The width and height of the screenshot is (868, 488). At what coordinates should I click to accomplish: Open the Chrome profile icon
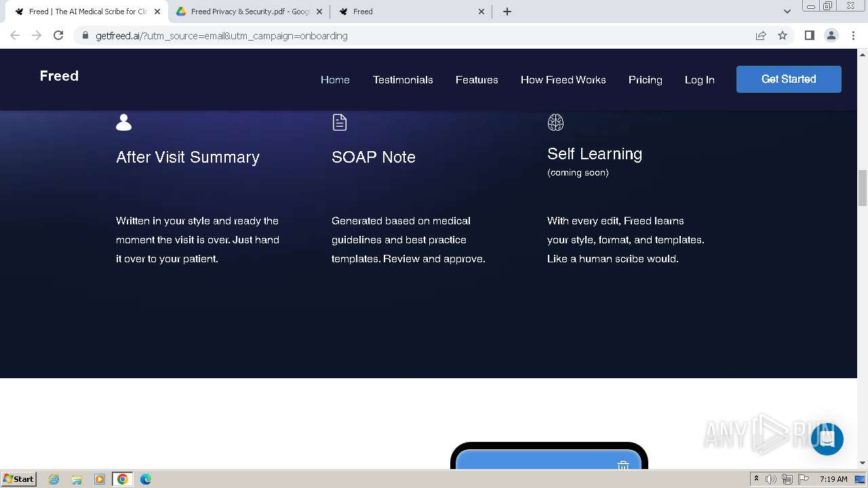(831, 35)
